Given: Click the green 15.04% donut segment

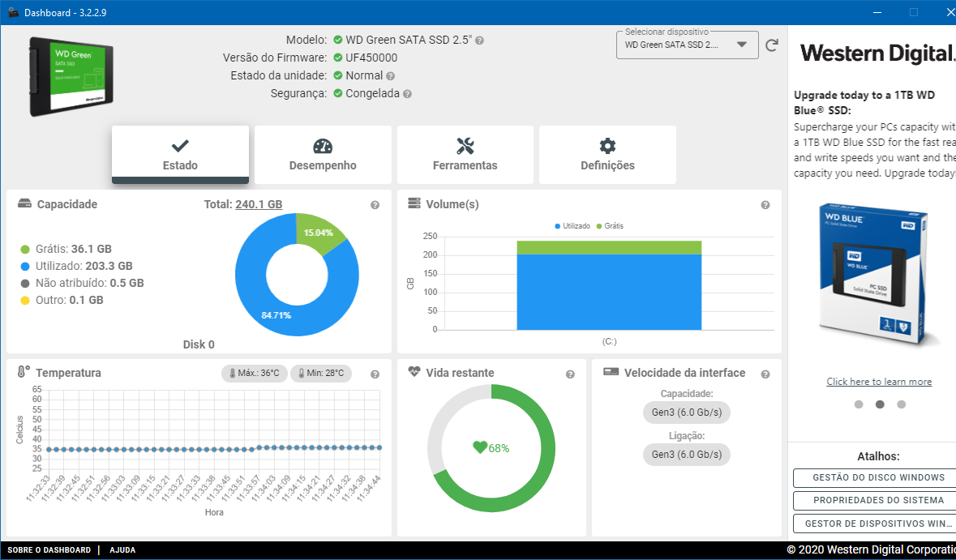Looking at the screenshot, I should [318, 232].
